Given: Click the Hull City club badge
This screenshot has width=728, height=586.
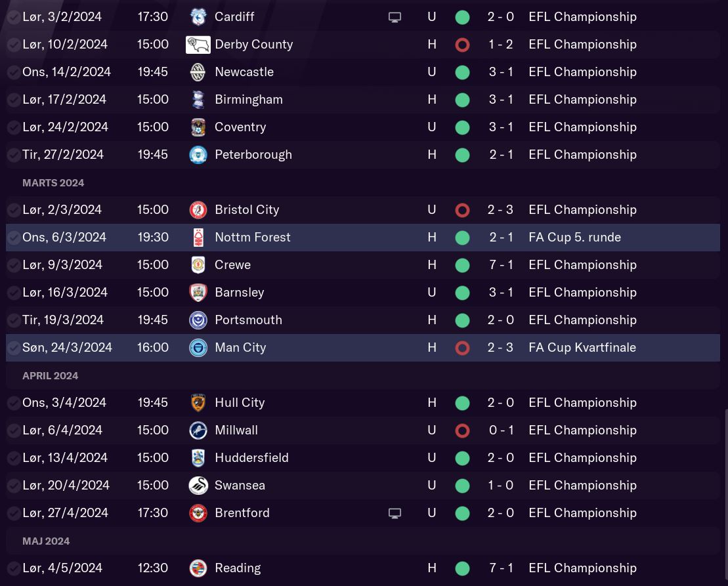Looking at the screenshot, I should (198, 403).
